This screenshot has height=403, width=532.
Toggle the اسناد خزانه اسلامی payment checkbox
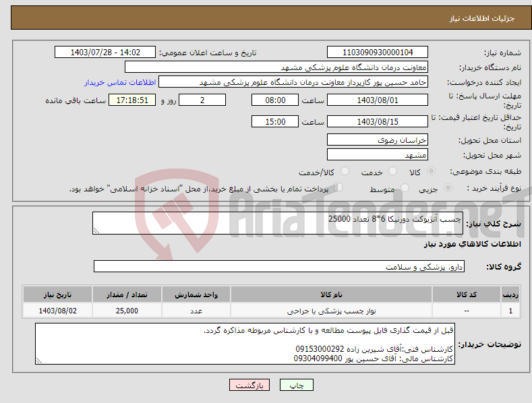point(338,187)
